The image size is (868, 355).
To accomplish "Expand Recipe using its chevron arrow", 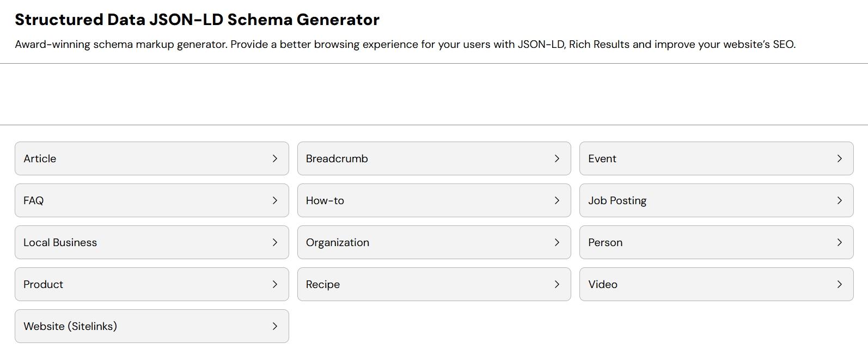I will point(557,284).
